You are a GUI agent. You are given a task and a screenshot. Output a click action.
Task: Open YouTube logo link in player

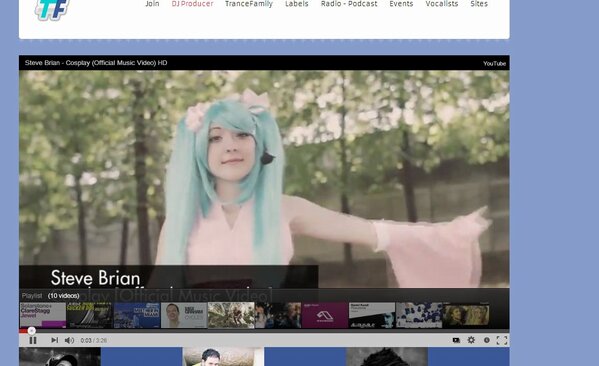(x=494, y=63)
